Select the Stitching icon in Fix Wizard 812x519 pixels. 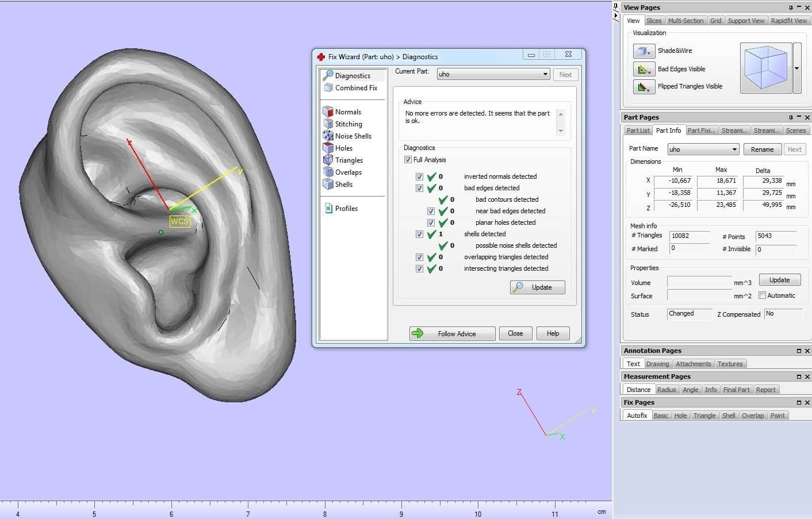(328, 124)
